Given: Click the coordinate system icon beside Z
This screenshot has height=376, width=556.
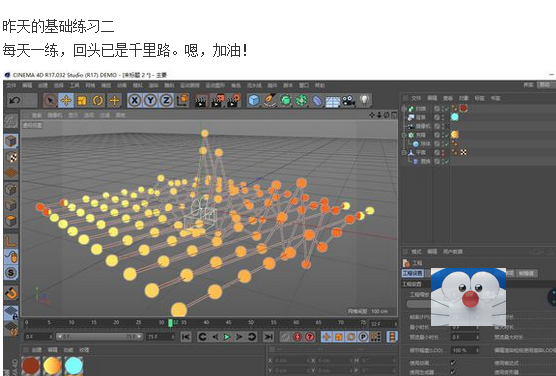Looking at the screenshot, I should click(182, 100).
